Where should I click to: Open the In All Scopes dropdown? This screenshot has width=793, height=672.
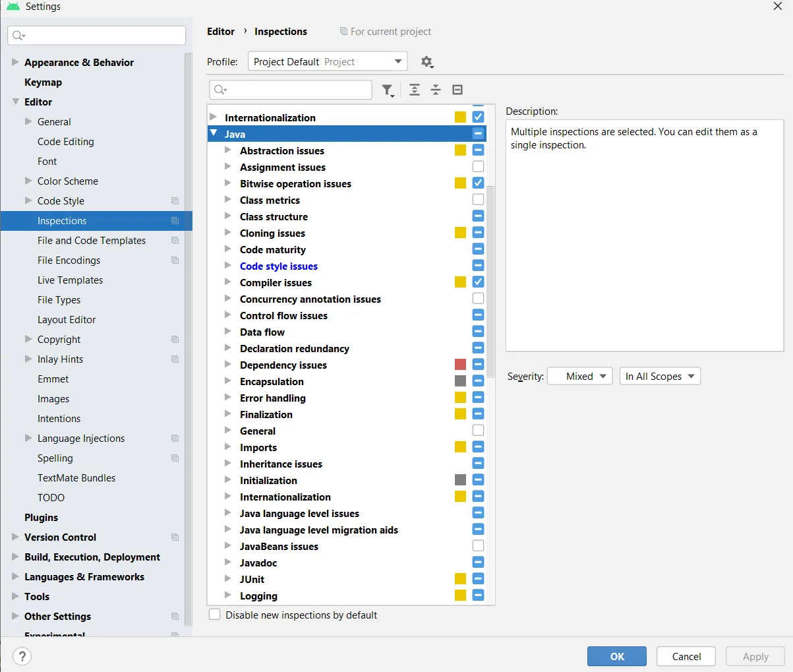coord(660,377)
